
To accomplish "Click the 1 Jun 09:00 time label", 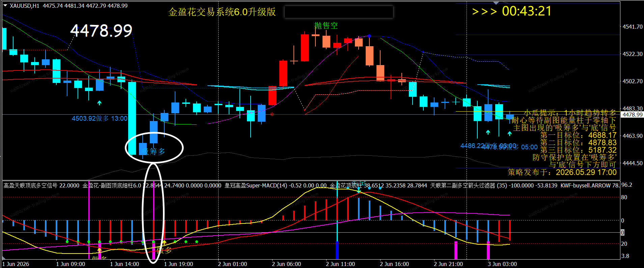I will [x=71, y=264].
